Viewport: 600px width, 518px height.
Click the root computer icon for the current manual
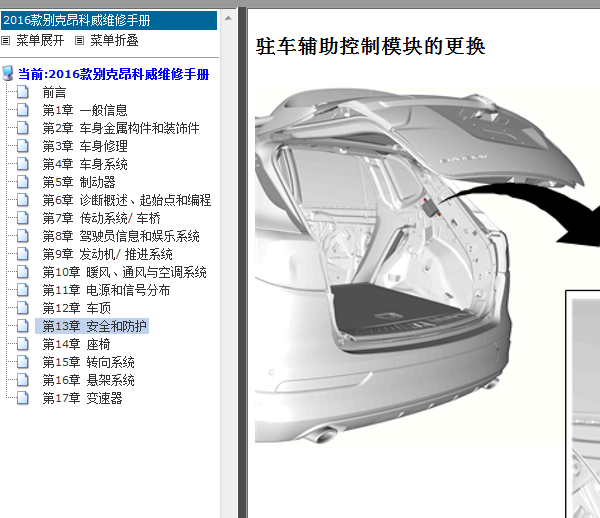click(x=8, y=73)
